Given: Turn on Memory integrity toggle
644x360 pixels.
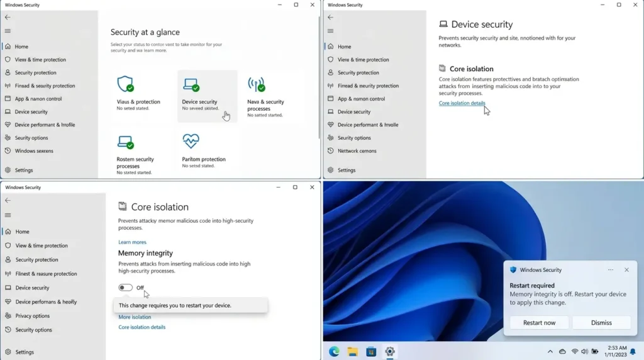Looking at the screenshot, I should (x=126, y=288).
